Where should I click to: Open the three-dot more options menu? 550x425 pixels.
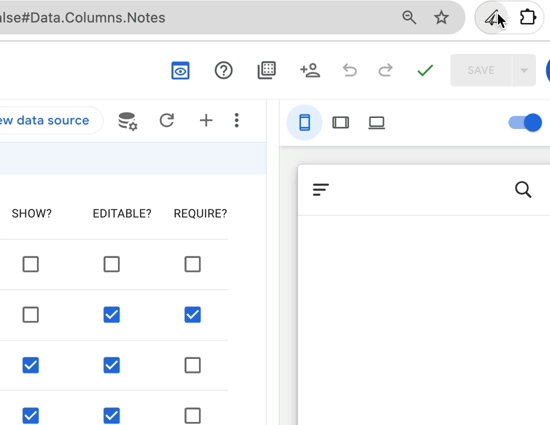click(x=237, y=120)
